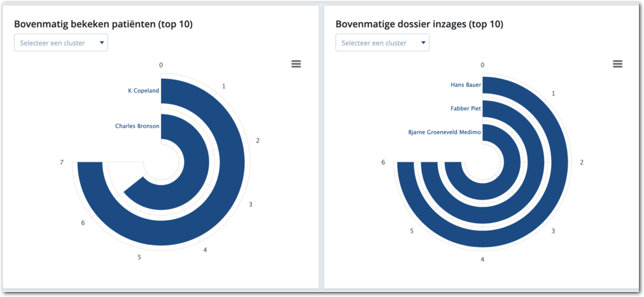644x297 pixels.
Task: Expand cluster dropdown under Bovenmatige dossier inzages
Action: coord(382,43)
